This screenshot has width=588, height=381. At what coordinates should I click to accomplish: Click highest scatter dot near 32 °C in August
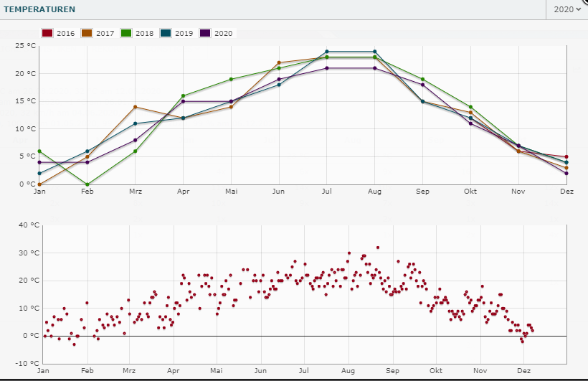pos(378,248)
